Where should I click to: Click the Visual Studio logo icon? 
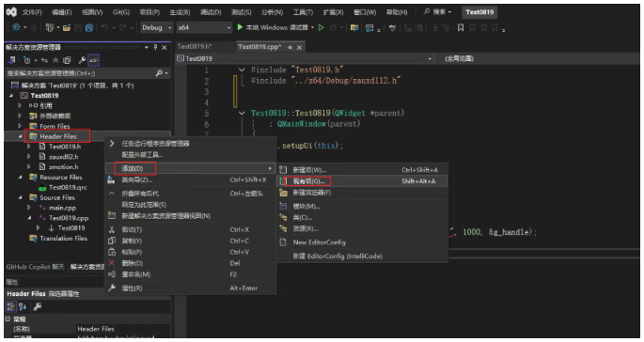[x=11, y=12]
